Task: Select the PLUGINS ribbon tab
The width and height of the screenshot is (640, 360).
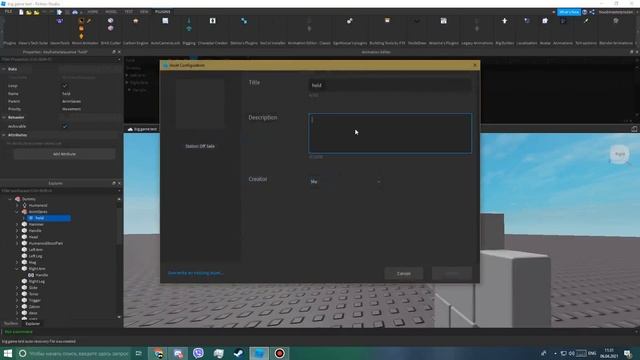Action: pos(162,12)
